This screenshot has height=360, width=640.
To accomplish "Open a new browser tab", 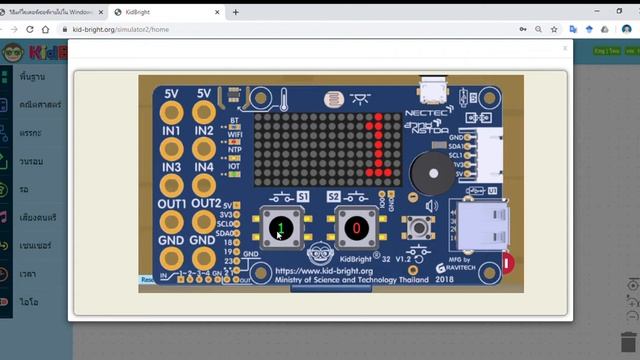I will pos(236,12).
